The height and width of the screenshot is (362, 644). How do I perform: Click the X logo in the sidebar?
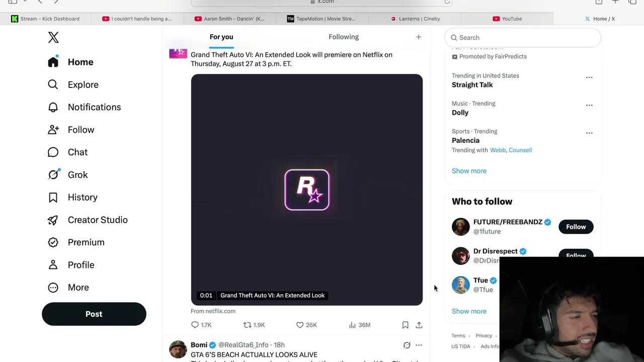53,37
